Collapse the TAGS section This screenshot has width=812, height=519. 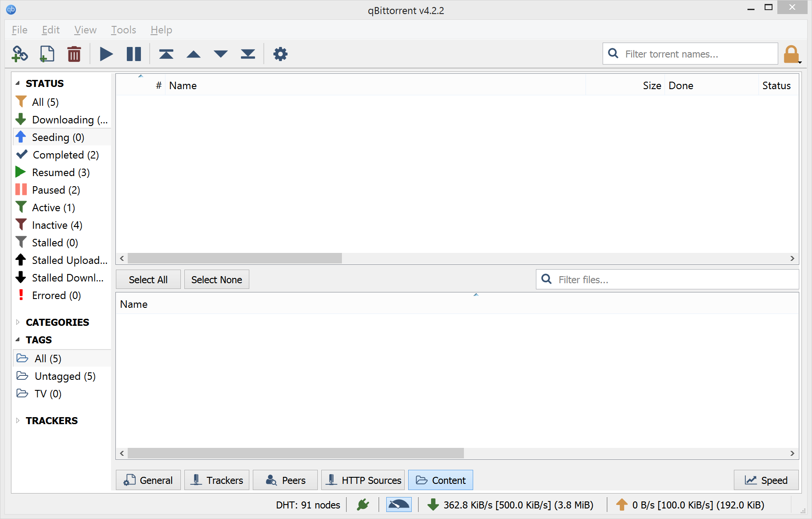point(18,340)
